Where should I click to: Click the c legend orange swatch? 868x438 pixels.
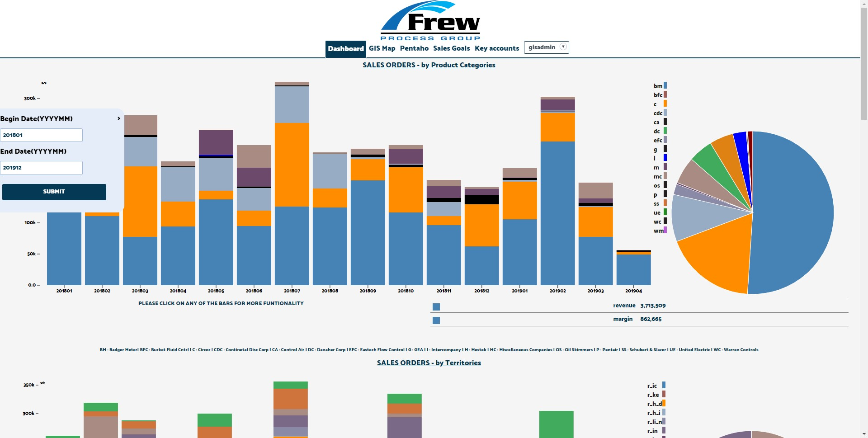pyautogui.click(x=665, y=104)
